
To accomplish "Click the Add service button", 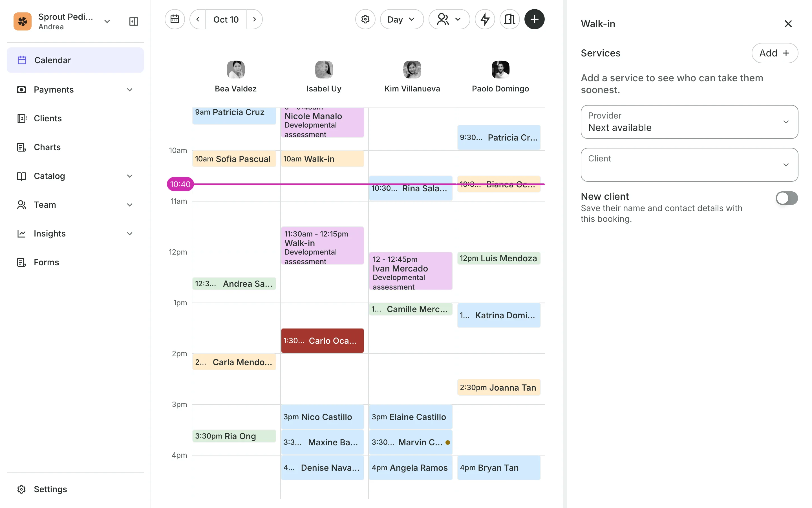I will [775, 53].
